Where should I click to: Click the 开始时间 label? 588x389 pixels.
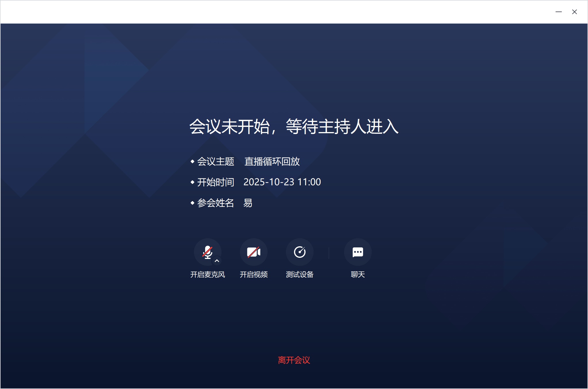coord(215,182)
